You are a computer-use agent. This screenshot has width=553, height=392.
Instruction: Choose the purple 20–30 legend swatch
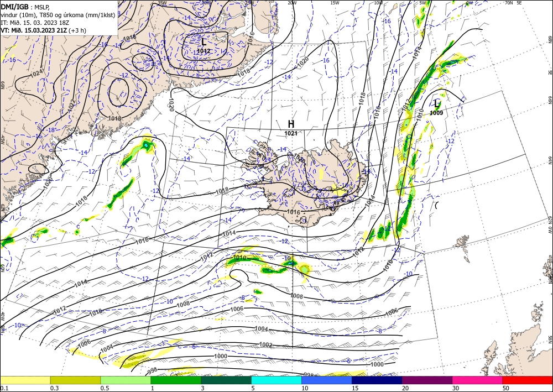(427, 380)
